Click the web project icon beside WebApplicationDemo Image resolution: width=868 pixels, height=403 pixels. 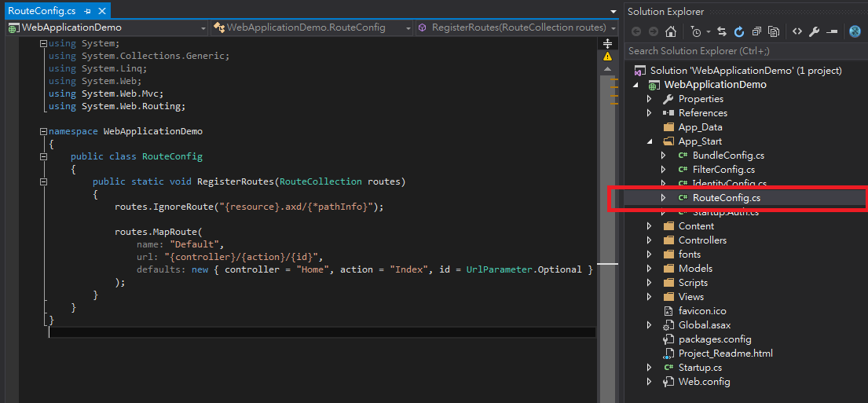tap(654, 85)
